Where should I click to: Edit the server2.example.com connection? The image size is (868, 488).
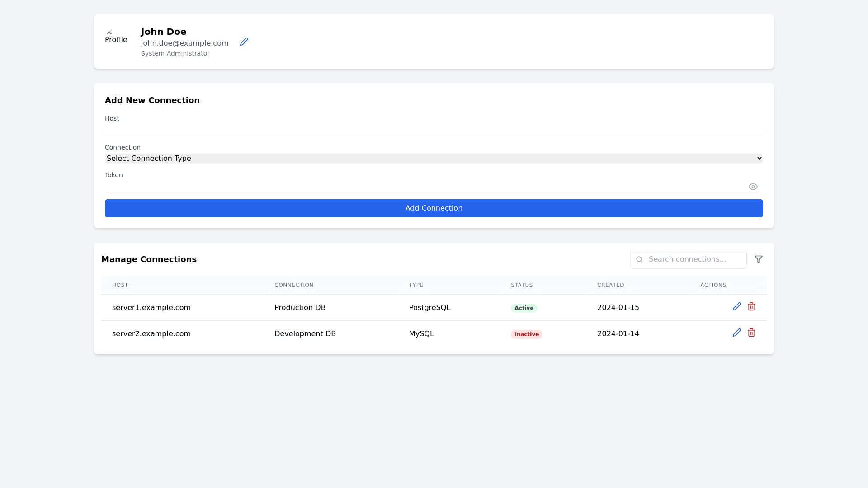tap(736, 333)
